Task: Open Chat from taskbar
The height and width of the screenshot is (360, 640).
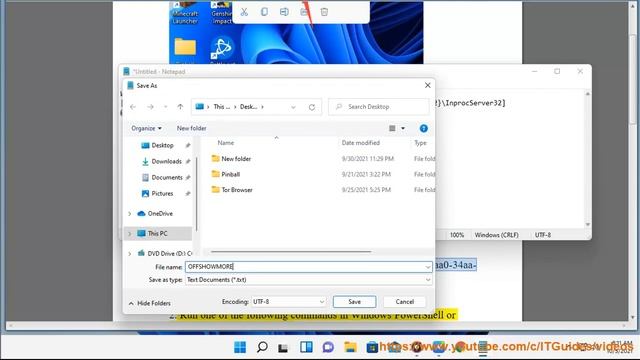Action: [328, 347]
